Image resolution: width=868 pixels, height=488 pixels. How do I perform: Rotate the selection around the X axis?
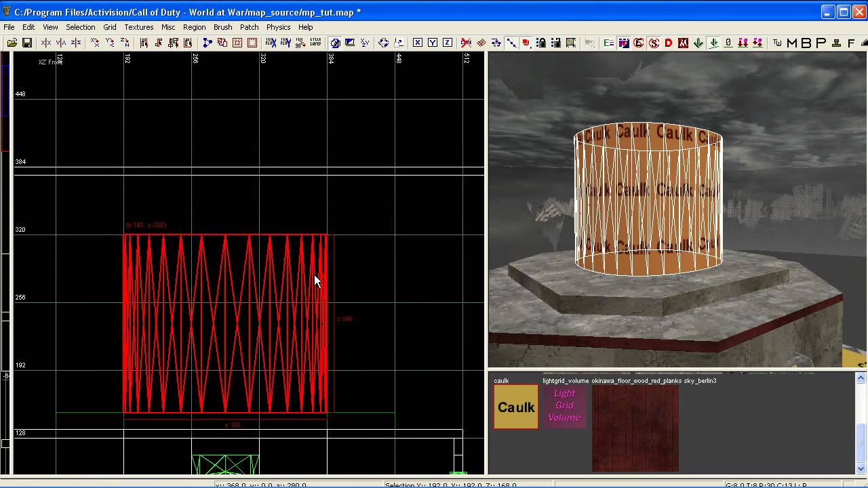click(x=95, y=43)
